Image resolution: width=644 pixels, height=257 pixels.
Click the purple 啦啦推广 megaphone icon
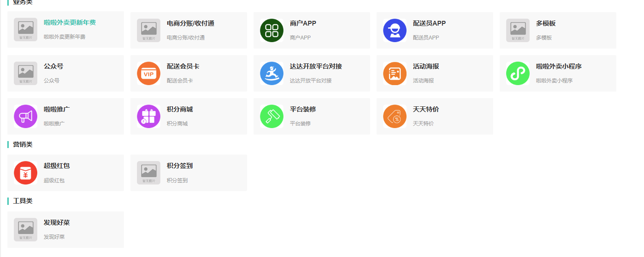[26, 116]
